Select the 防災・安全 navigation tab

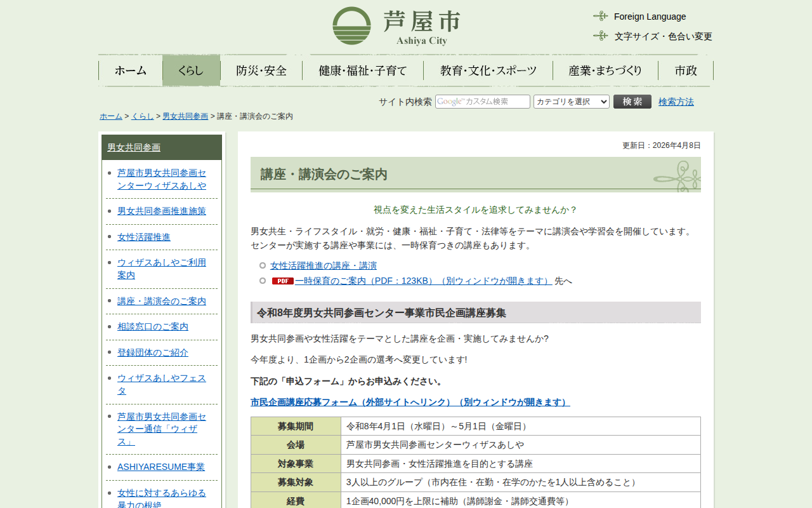(x=261, y=70)
